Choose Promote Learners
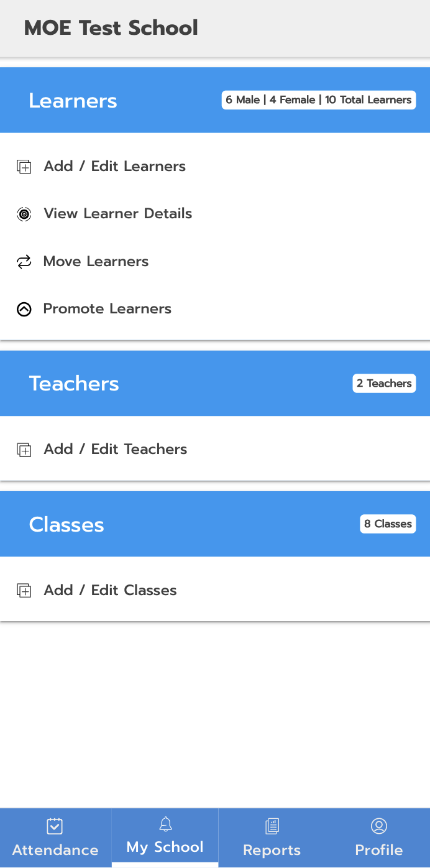 [x=107, y=309]
